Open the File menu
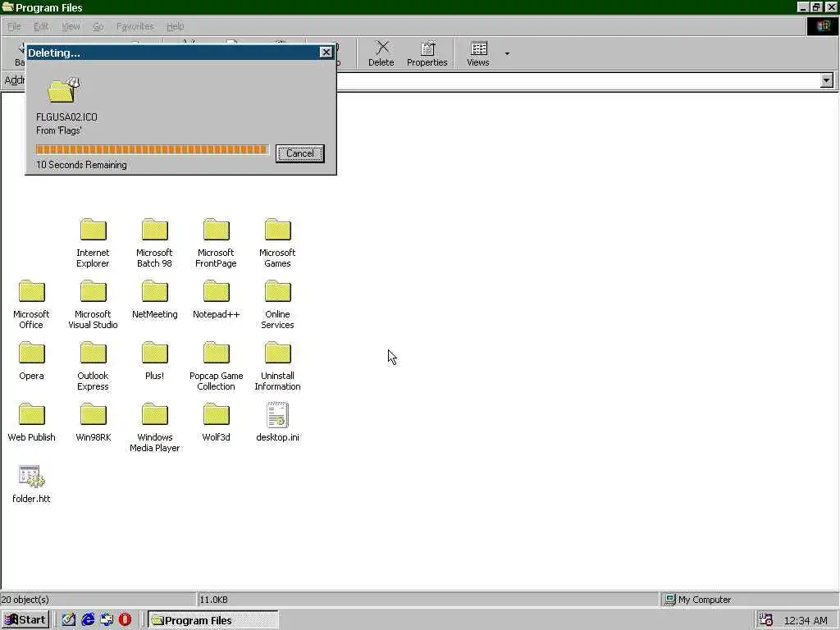 (14, 26)
